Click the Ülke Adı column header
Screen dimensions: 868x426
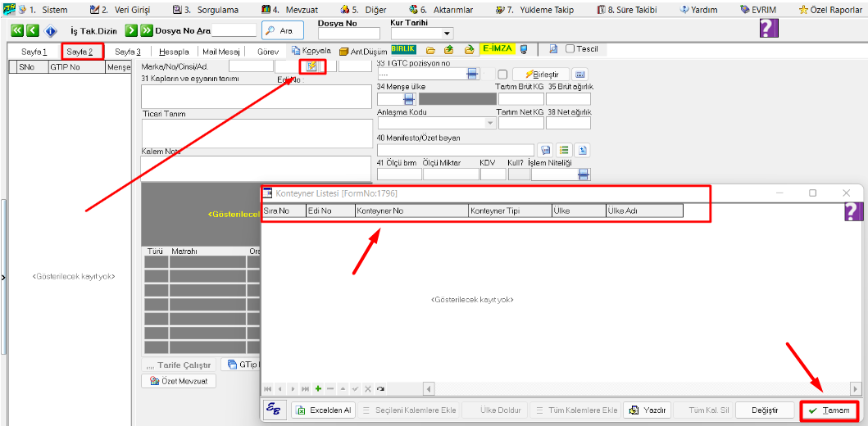[x=644, y=211]
